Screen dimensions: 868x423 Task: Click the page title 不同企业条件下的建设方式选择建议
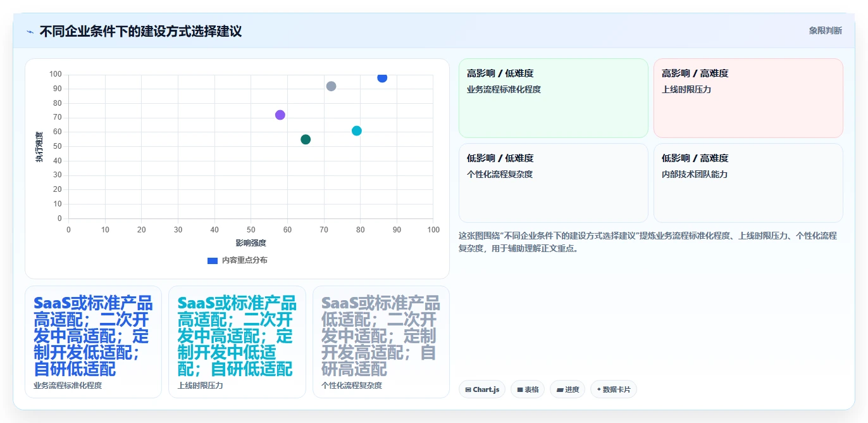pyautogui.click(x=140, y=31)
